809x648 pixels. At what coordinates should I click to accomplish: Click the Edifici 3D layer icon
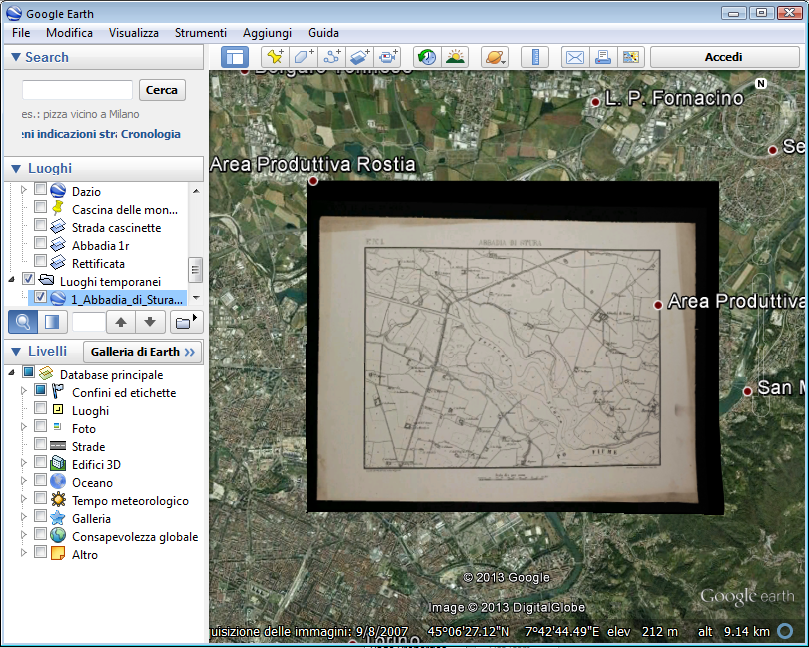(58, 463)
